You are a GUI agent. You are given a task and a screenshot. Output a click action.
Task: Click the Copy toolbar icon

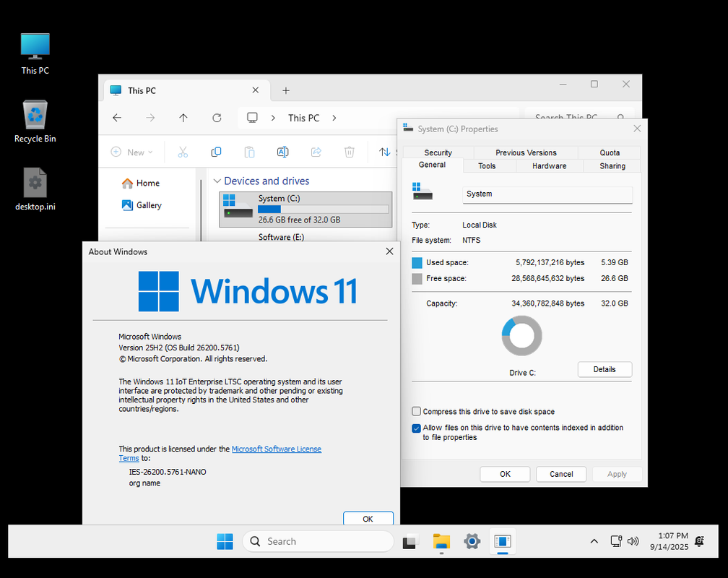click(x=216, y=152)
